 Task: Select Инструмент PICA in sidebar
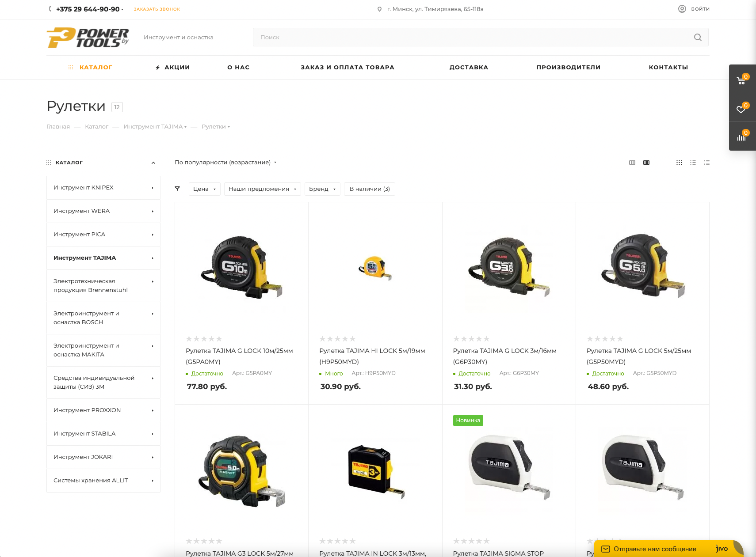(x=103, y=235)
